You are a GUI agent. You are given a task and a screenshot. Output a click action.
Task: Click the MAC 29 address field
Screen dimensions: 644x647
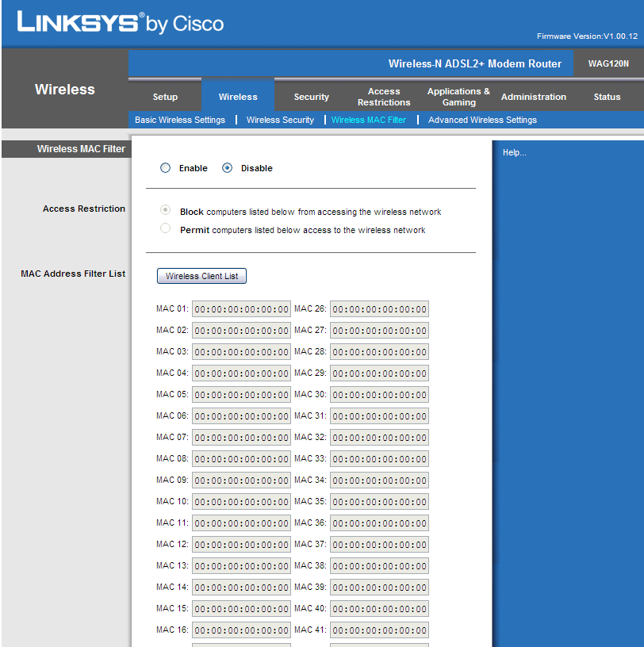379,373
